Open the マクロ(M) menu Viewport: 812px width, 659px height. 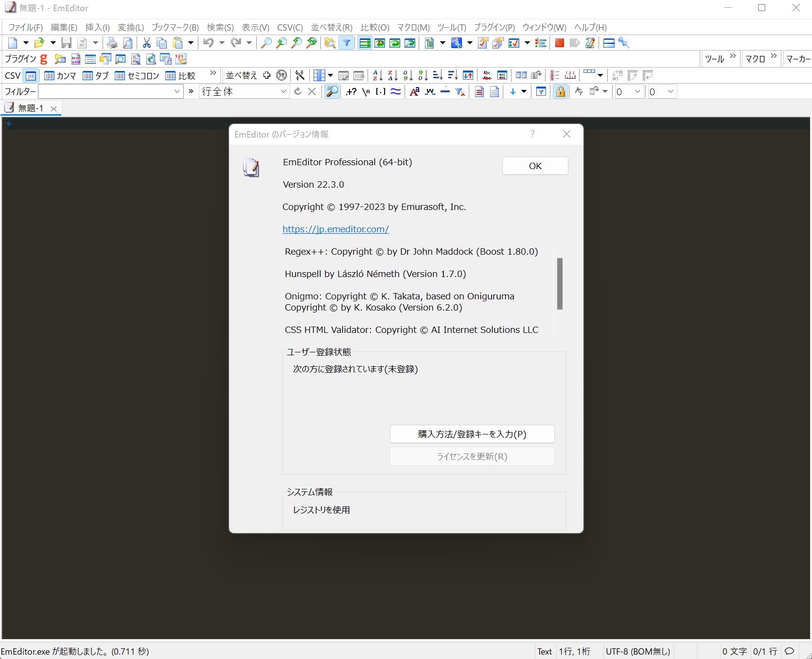click(x=413, y=28)
